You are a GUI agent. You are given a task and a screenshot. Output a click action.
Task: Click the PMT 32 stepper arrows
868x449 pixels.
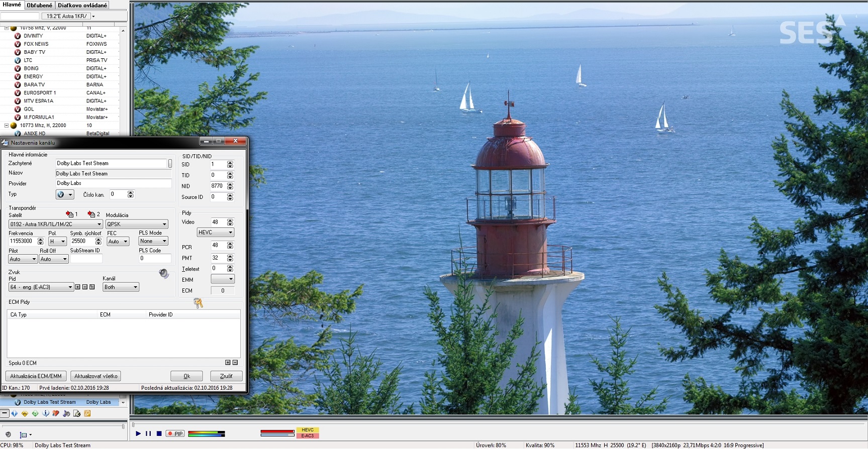[x=230, y=258]
